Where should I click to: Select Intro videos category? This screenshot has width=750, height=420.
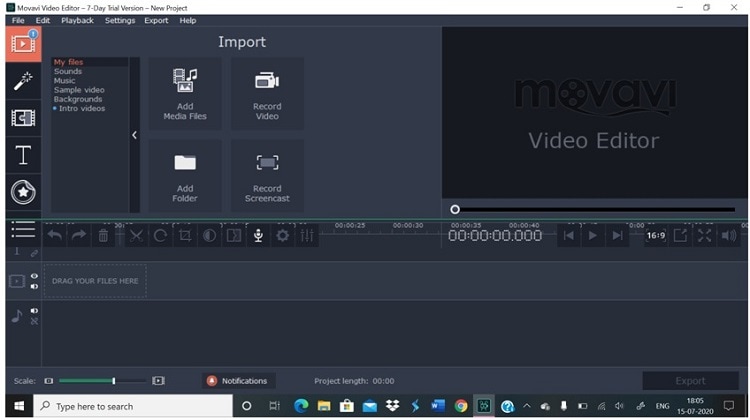82,109
